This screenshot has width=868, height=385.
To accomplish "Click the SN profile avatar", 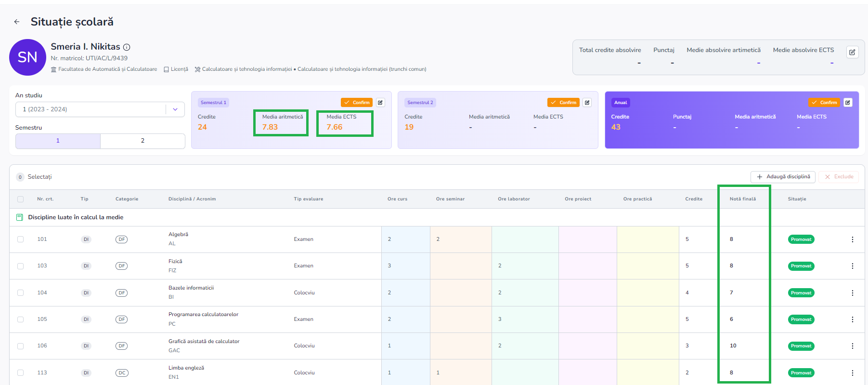I will [27, 57].
